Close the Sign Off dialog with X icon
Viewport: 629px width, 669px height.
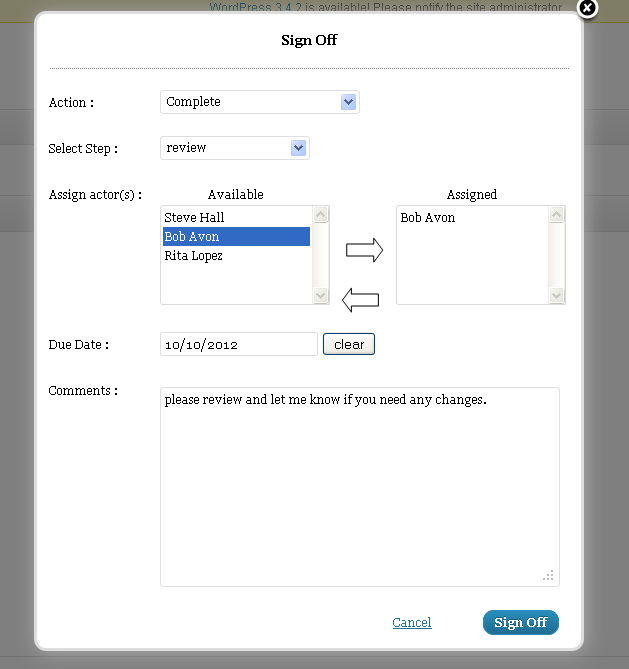[587, 8]
